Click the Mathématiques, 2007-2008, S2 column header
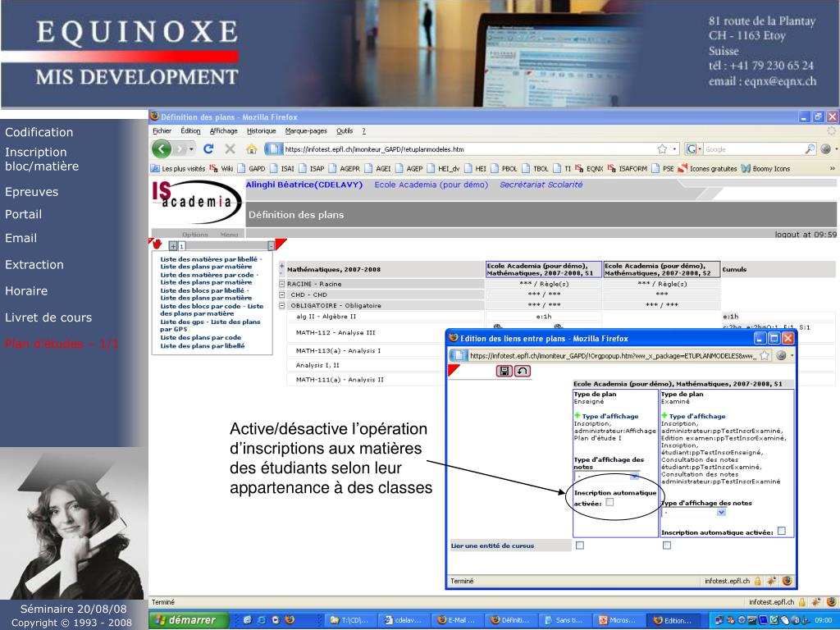Screen dimensions: 840x630 click(x=661, y=269)
